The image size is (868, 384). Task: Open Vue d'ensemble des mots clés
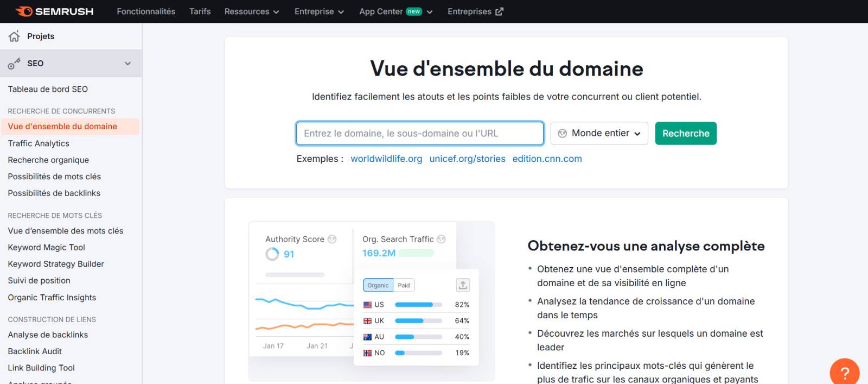66,231
